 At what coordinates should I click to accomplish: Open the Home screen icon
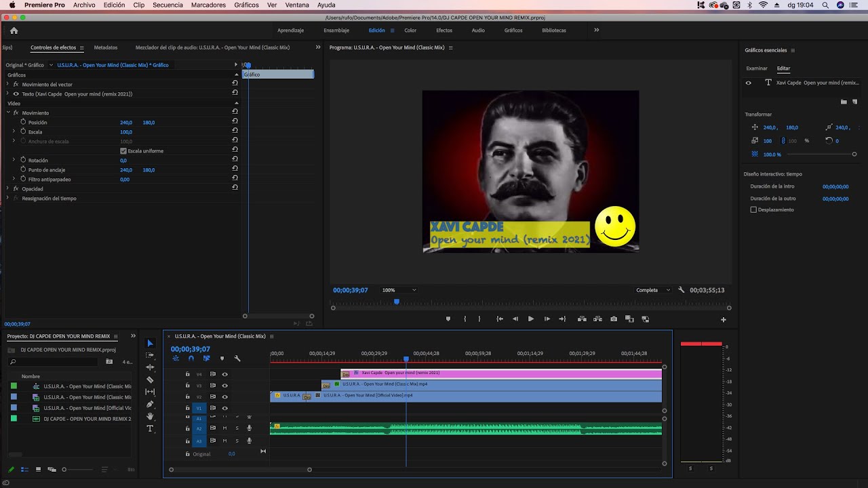point(14,30)
